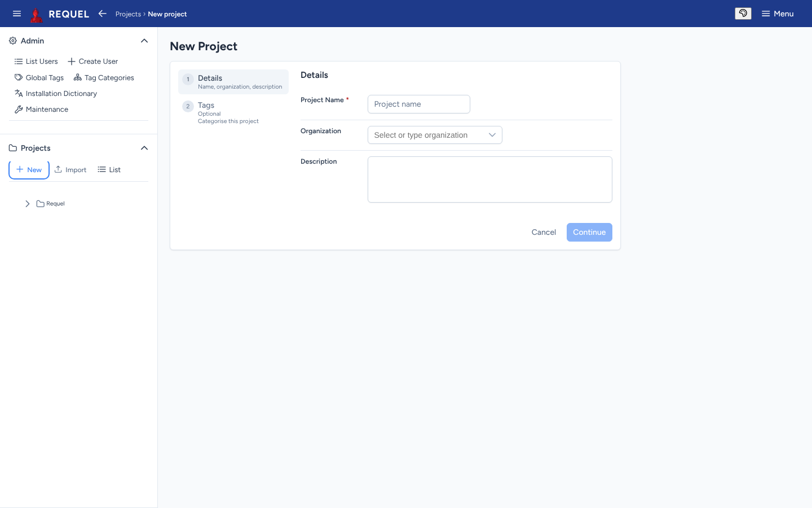
Task: Click List in Projects section
Action: [x=109, y=170]
